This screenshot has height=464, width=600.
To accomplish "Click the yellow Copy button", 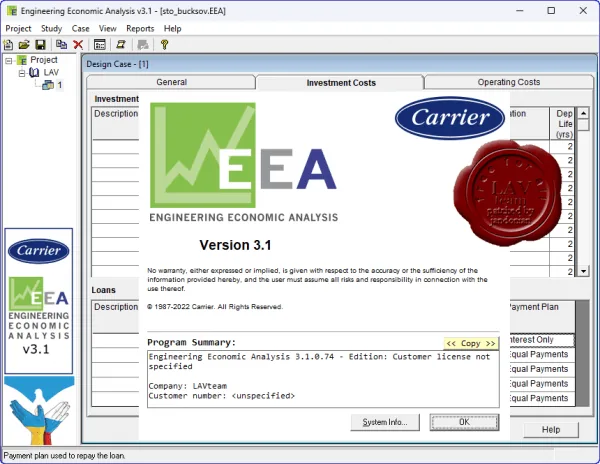I will pyautogui.click(x=471, y=343).
